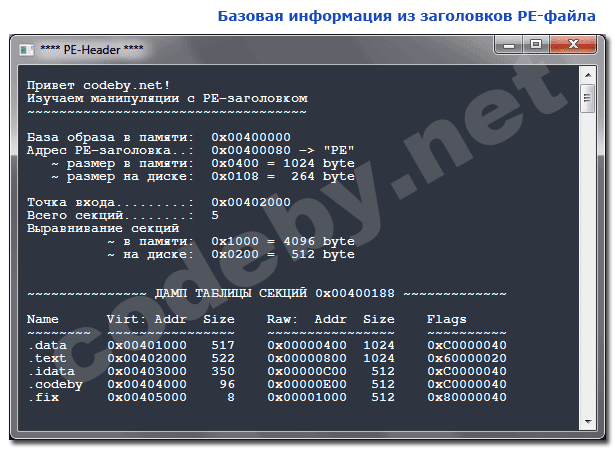Click '4096 byte' alignment text
Screen dimensions: 615x452
(319, 241)
